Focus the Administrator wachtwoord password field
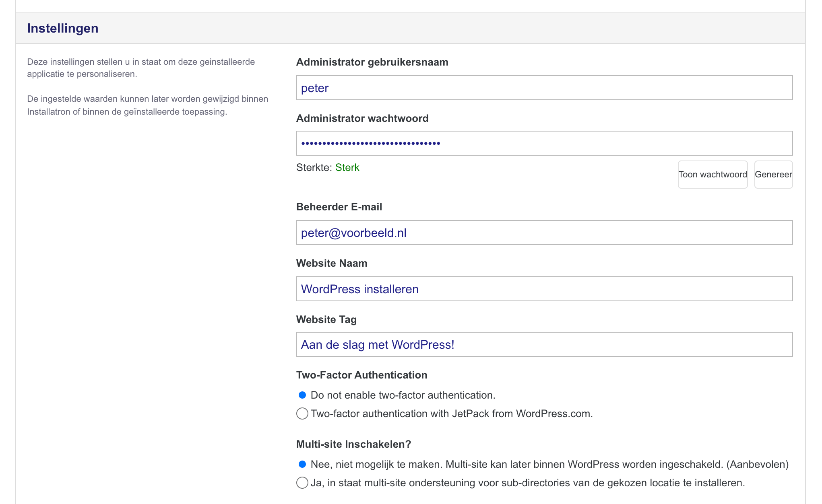The image size is (822, 504). pyautogui.click(x=544, y=143)
